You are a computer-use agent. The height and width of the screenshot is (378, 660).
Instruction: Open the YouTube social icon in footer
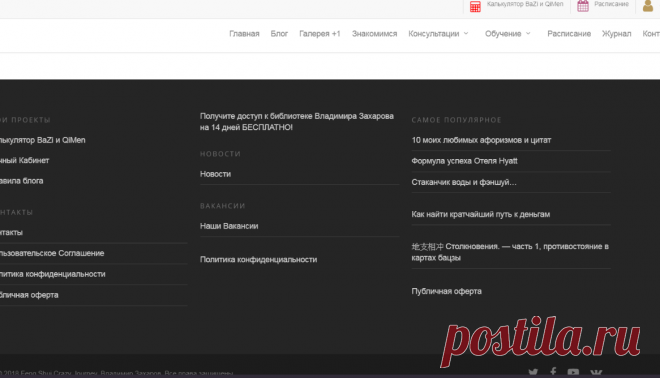click(573, 373)
